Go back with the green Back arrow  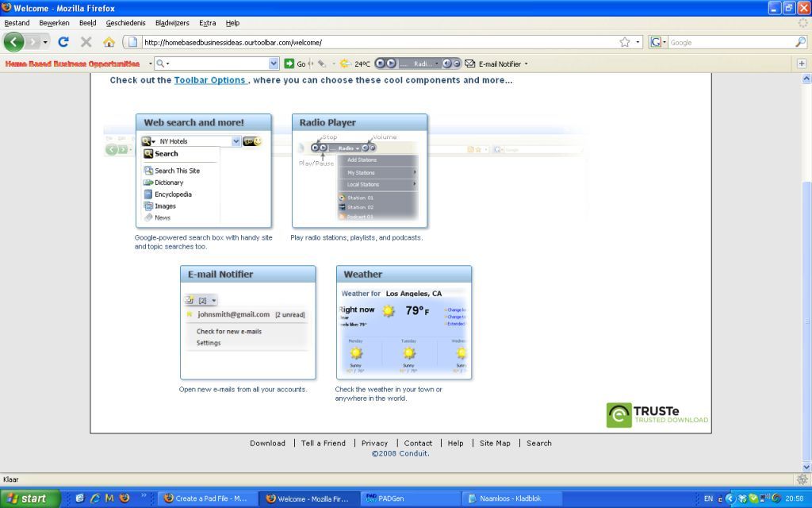pyautogui.click(x=14, y=42)
